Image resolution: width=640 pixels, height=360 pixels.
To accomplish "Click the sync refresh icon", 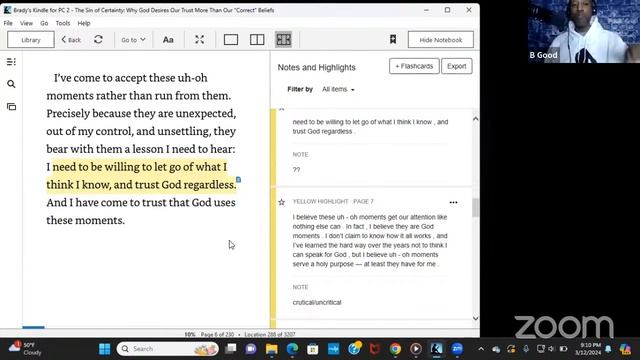I will point(98,40).
